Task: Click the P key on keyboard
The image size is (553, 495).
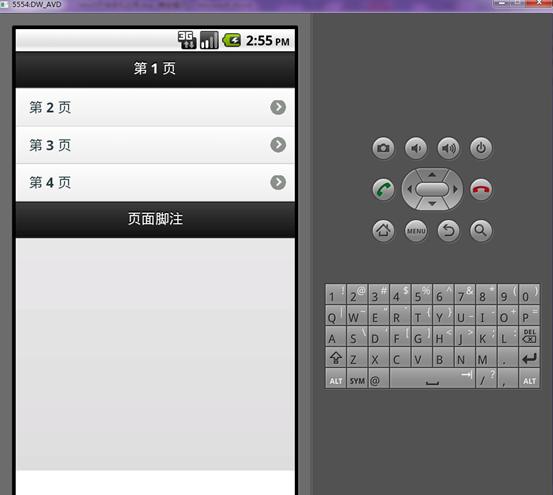Action: click(x=529, y=315)
